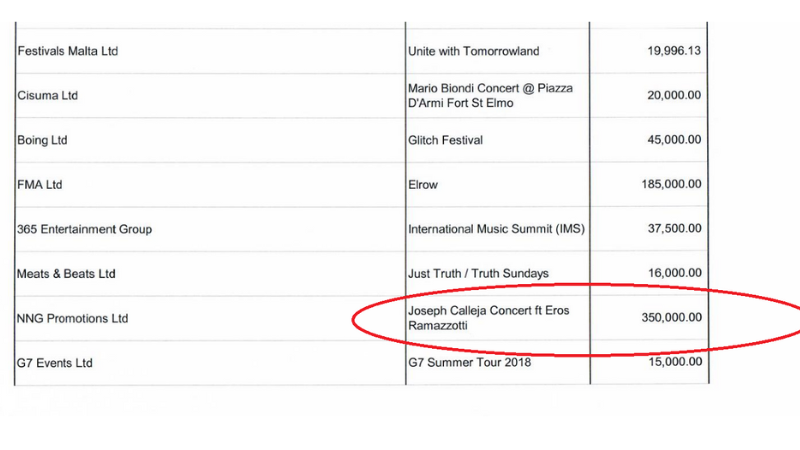Click the 365 Entertainment Group name
This screenshot has height=450, width=800.
click(x=84, y=229)
